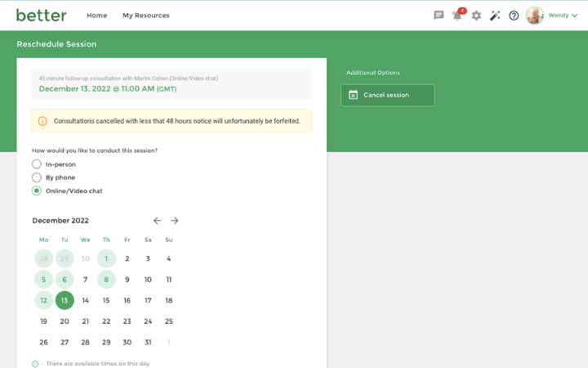Go to next month arrow
The width and height of the screenshot is (588, 368).
coord(175,221)
